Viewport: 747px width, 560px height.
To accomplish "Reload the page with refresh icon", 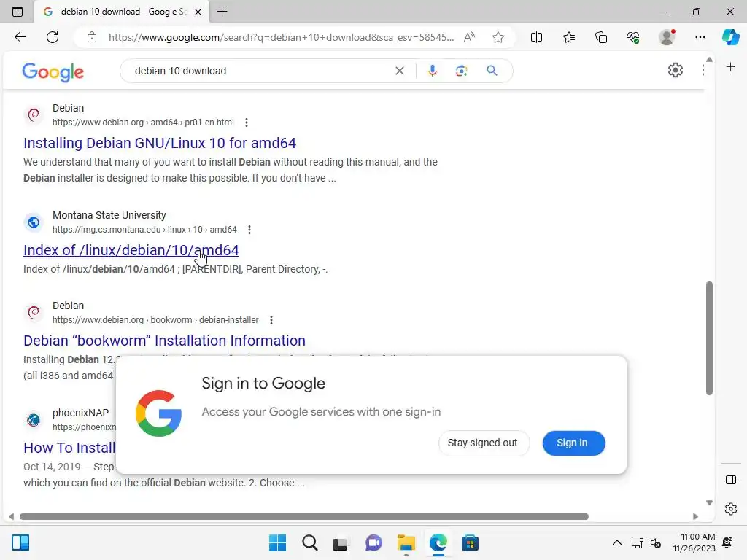I will click(x=53, y=37).
